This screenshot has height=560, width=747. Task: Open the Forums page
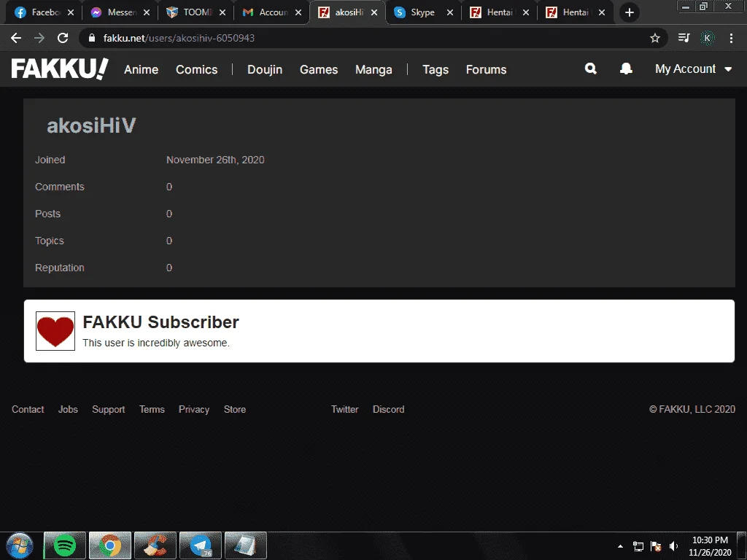[x=486, y=69]
